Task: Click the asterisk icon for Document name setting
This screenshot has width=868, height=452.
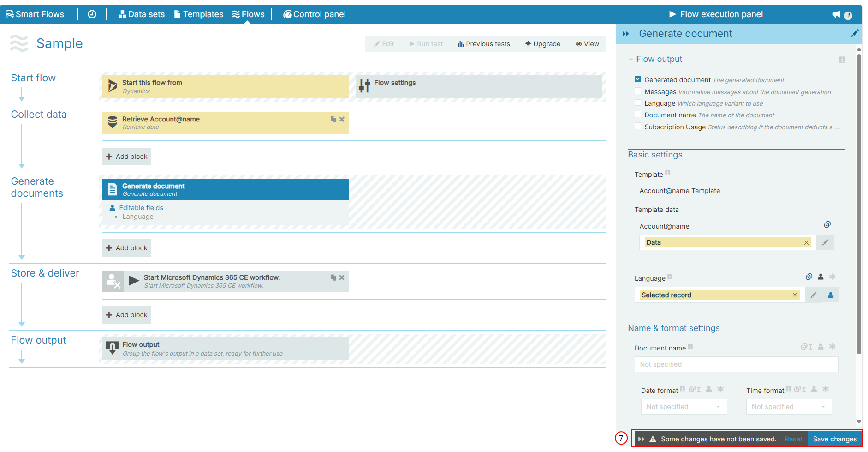Action: point(832,347)
